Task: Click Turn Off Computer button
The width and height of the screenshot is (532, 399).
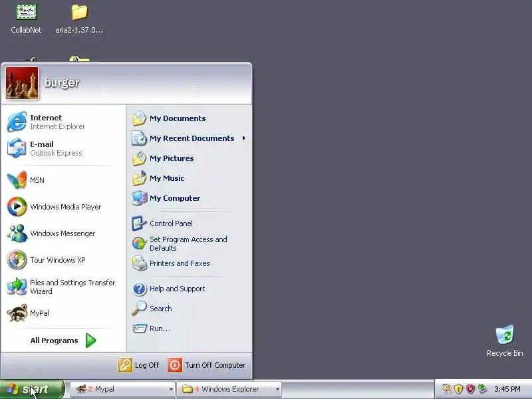Action: pyautogui.click(x=207, y=365)
